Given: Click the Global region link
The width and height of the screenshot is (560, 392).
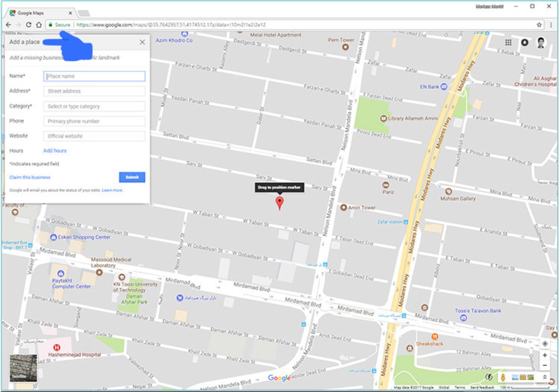Looking at the screenshot, I should pos(444,387).
